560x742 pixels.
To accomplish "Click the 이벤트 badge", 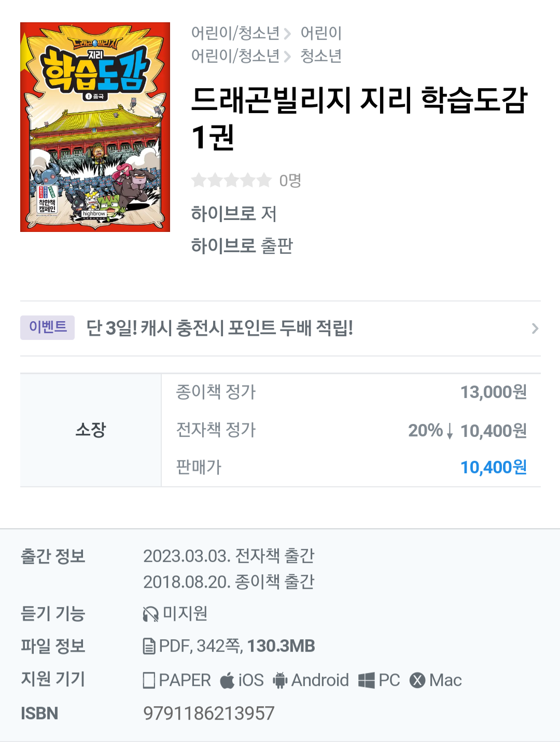I will 47,327.
